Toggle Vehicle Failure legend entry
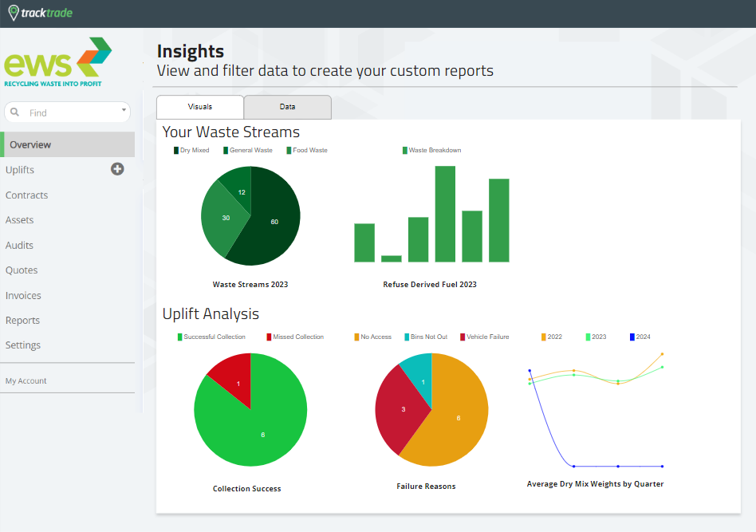The width and height of the screenshot is (756, 532). 485,337
